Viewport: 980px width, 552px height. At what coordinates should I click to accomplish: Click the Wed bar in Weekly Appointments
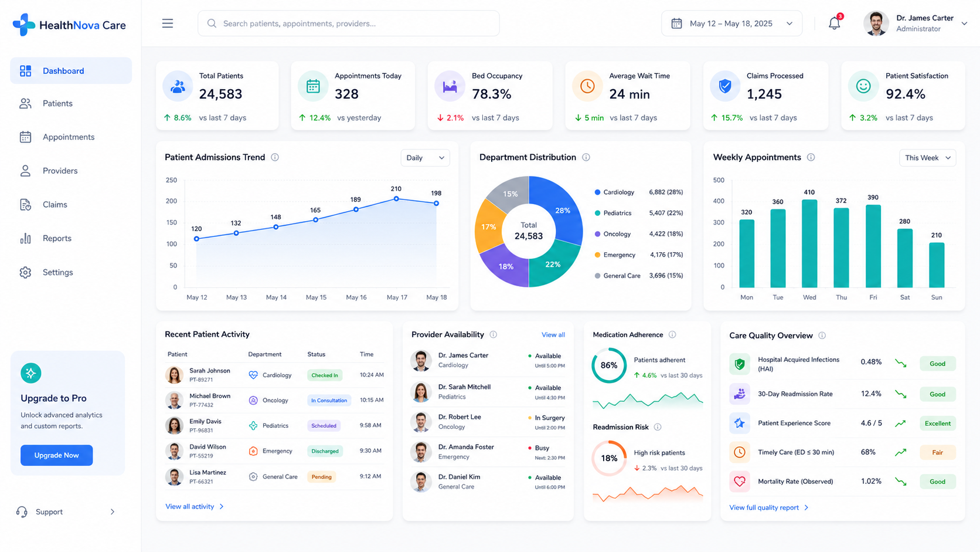coord(809,243)
